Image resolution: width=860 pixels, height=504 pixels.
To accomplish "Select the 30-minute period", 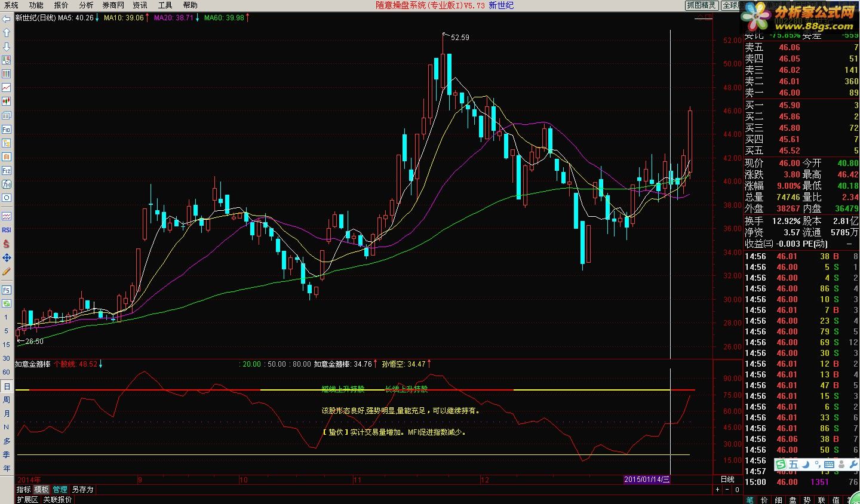I will [7, 358].
